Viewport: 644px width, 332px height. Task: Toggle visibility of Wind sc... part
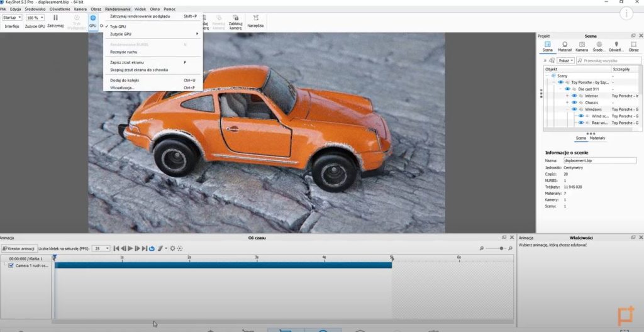tap(580, 116)
